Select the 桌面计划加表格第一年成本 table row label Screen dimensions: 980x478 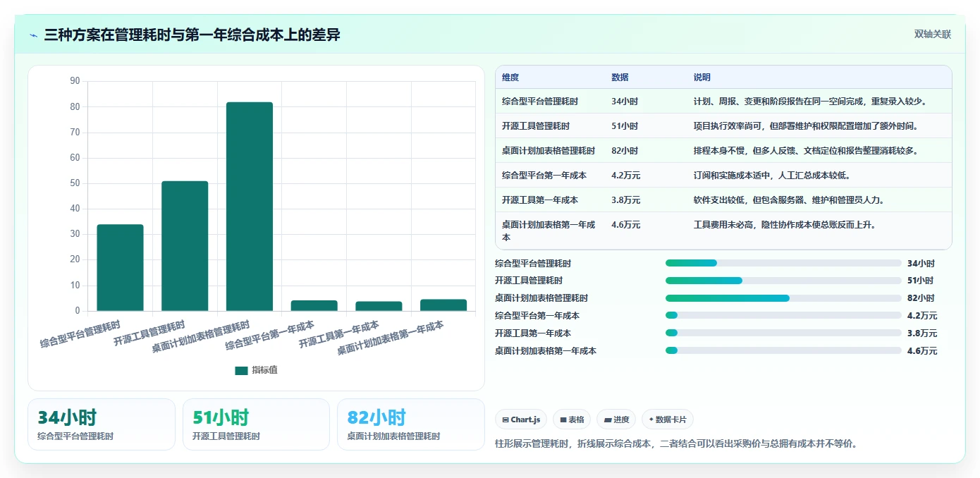pos(549,231)
